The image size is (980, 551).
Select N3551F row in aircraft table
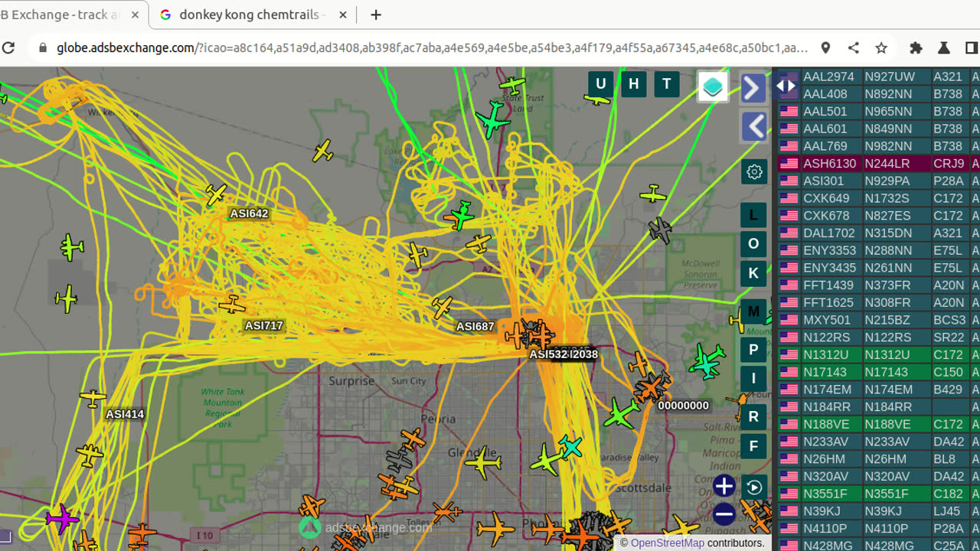click(x=879, y=494)
